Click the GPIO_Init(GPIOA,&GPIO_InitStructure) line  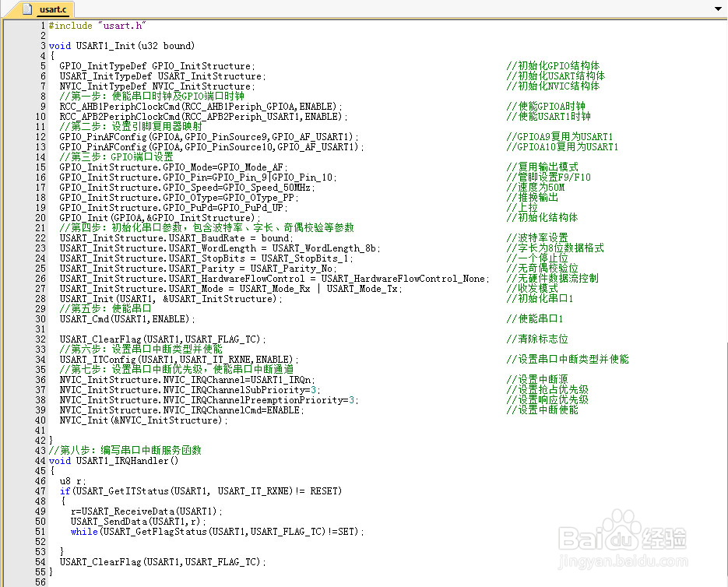tap(160, 218)
